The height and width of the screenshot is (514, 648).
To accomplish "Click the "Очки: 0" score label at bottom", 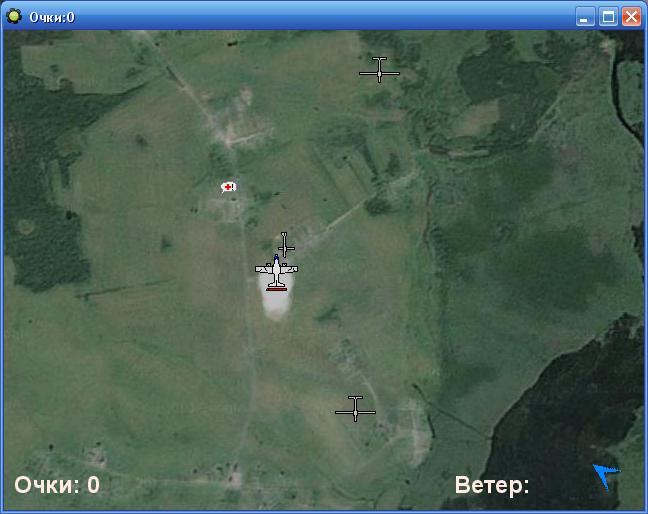I will pyautogui.click(x=57, y=486).
